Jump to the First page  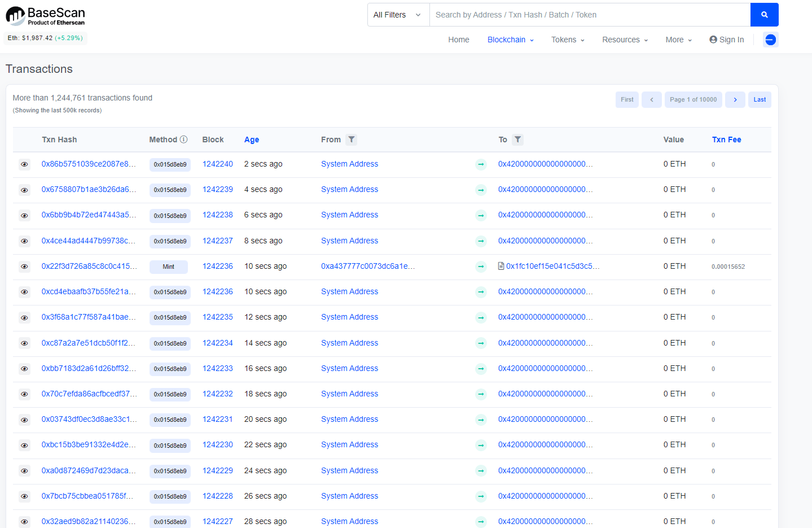pyautogui.click(x=627, y=99)
